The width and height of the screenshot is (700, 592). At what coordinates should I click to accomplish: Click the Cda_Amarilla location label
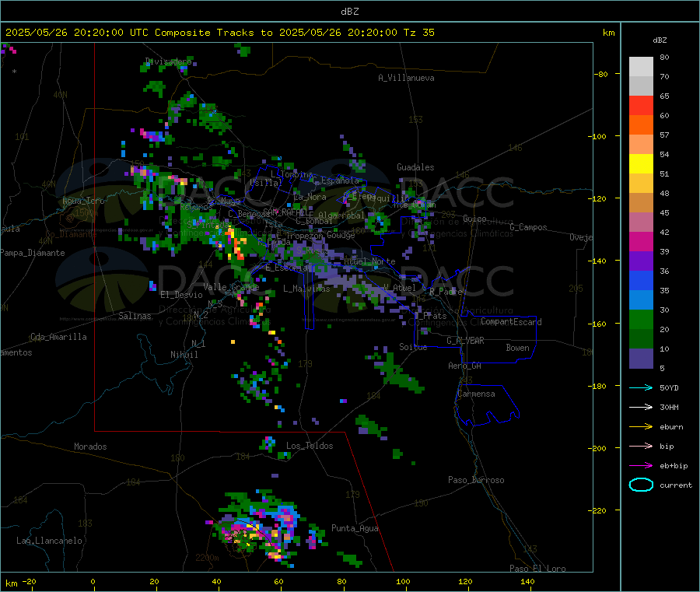tap(59, 337)
